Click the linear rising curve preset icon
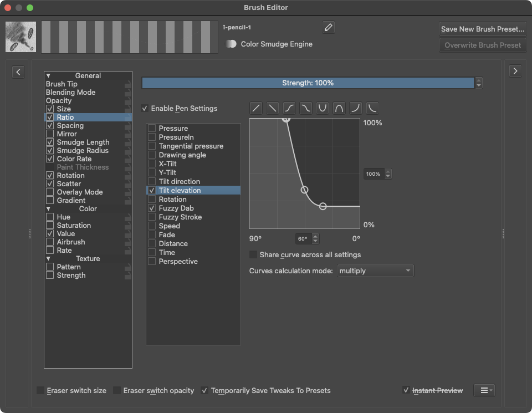The width and height of the screenshot is (532, 413). click(x=256, y=108)
